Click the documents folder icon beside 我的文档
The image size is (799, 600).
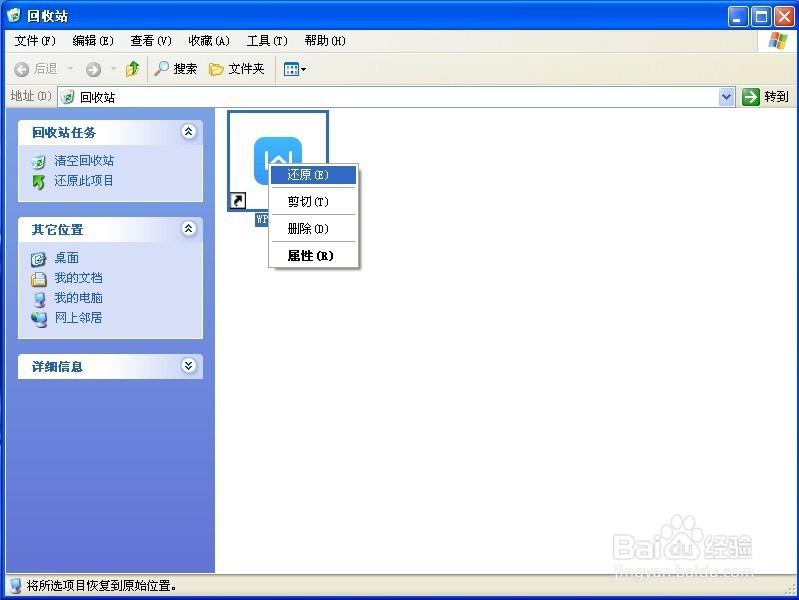pos(38,279)
